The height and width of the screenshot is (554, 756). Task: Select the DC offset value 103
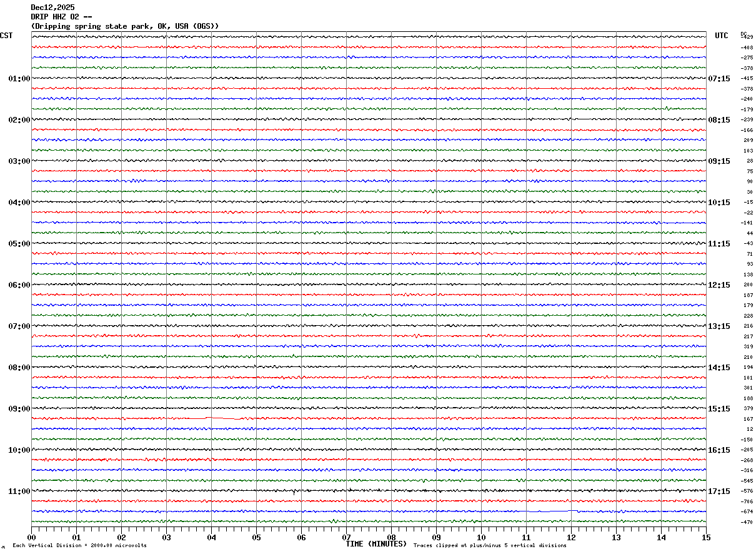[x=748, y=151]
